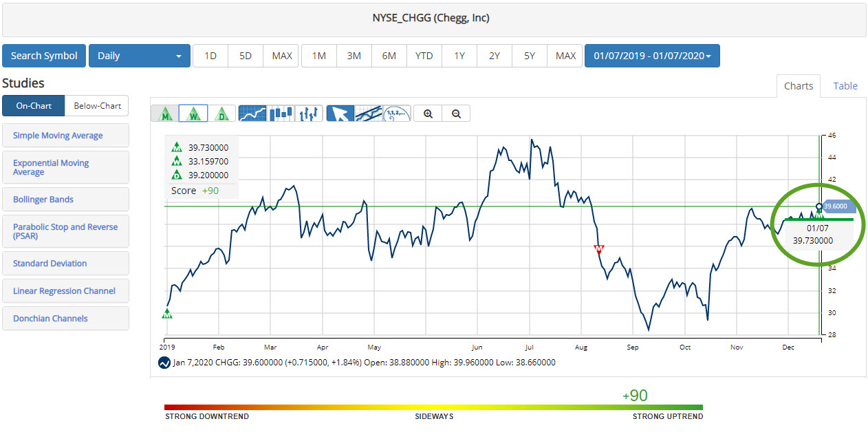Image resolution: width=868 pixels, height=439 pixels.
Task: Click the red weekly triangle marker in August
Action: [599, 249]
